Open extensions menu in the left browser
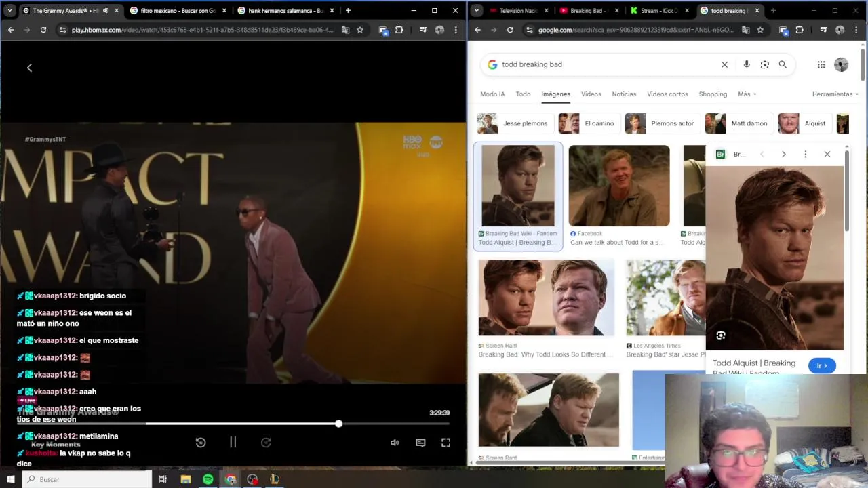 [x=399, y=30]
